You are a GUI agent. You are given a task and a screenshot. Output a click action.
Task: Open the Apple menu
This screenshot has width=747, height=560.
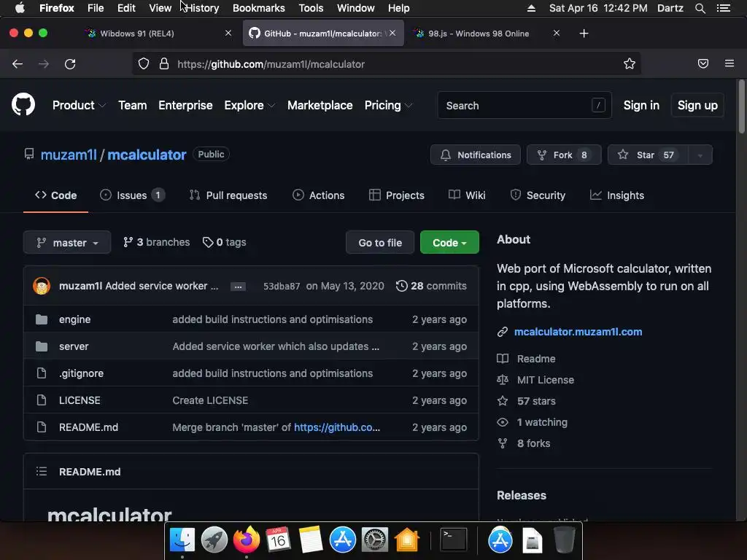click(x=20, y=8)
